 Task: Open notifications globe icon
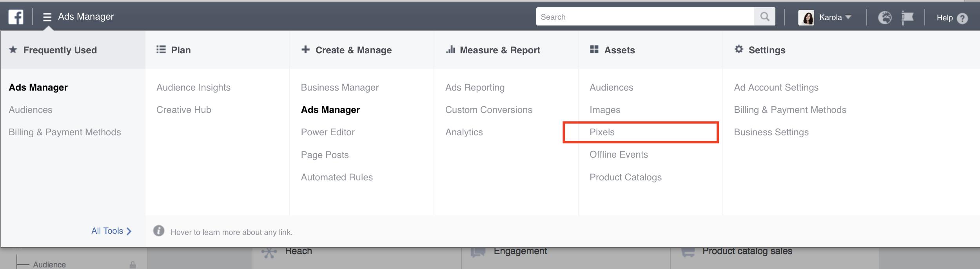(885, 17)
